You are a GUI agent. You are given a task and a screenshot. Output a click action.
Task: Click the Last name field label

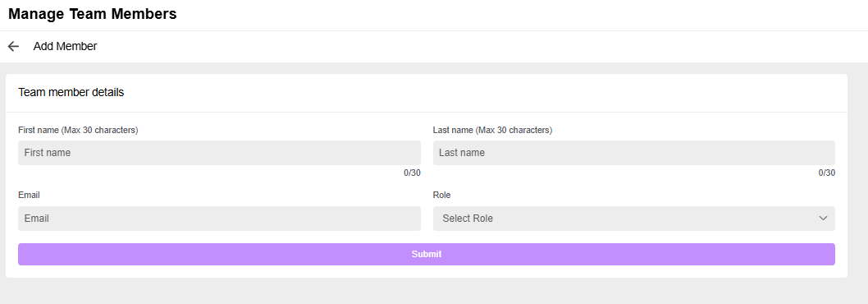pos(493,131)
